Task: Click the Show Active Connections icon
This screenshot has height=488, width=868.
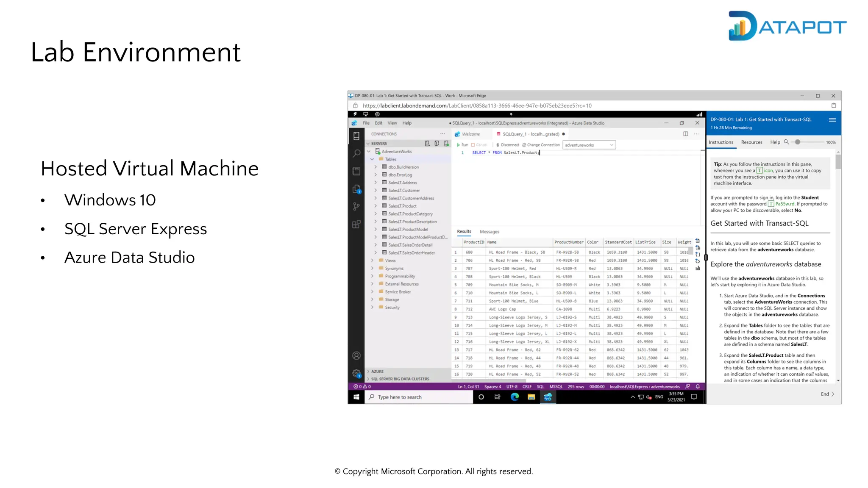Action: pos(446,144)
